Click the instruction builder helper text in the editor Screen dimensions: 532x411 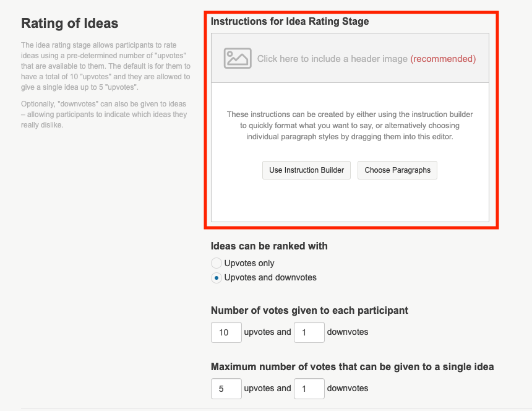click(x=350, y=126)
